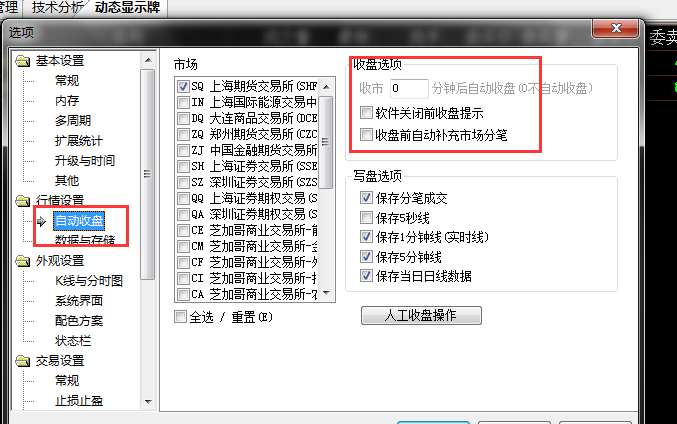The height and width of the screenshot is (424, 677).
Task: Switch to 技术分析 tab
Action: (57, 7)
